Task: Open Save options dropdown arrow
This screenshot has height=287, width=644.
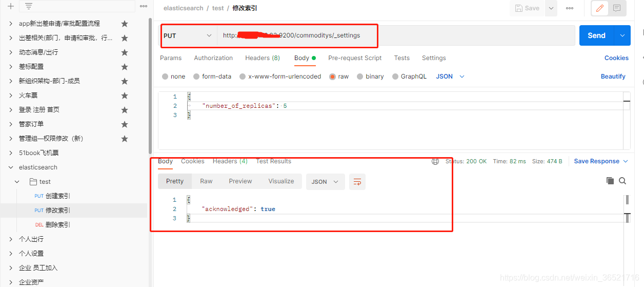Action: tap(551, 8)
